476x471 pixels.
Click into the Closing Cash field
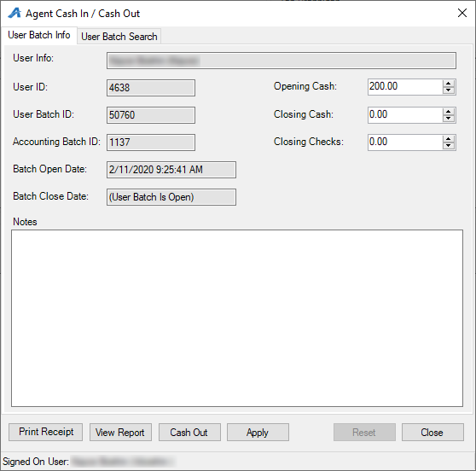click(405, 115)
